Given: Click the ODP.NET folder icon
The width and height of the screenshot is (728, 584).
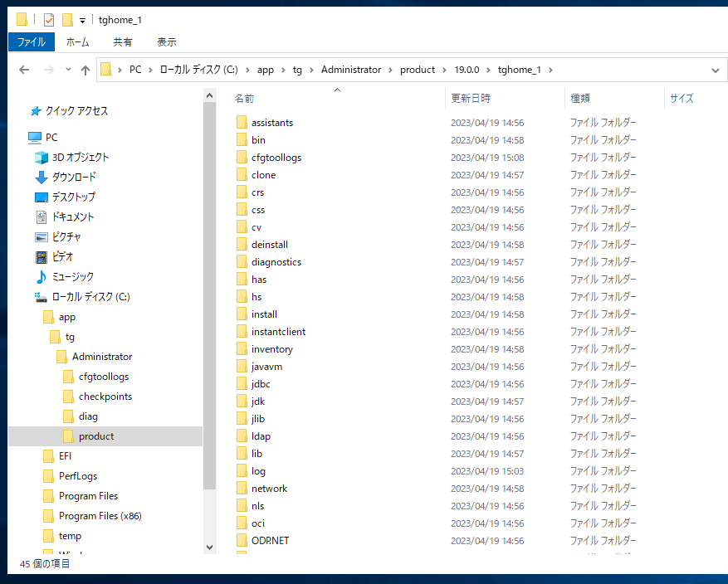Looking at the screenshot, I should point(242,541).
